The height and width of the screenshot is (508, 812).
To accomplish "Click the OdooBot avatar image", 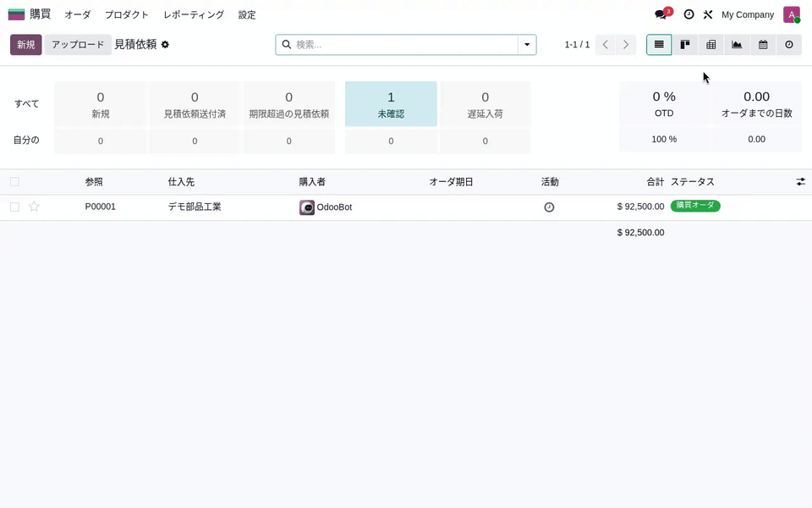I will (x=306, y=207).
